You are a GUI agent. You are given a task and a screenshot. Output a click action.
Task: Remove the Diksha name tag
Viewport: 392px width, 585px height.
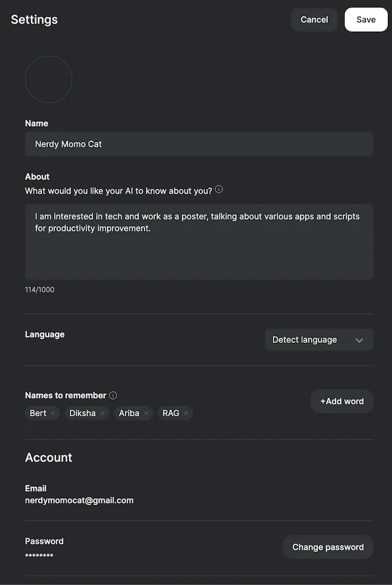102,413
